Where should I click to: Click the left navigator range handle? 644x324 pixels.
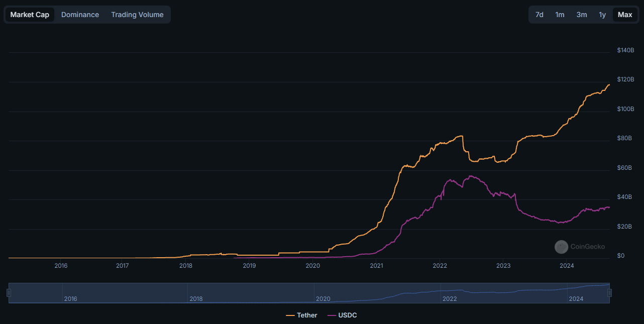click(9, 293)
